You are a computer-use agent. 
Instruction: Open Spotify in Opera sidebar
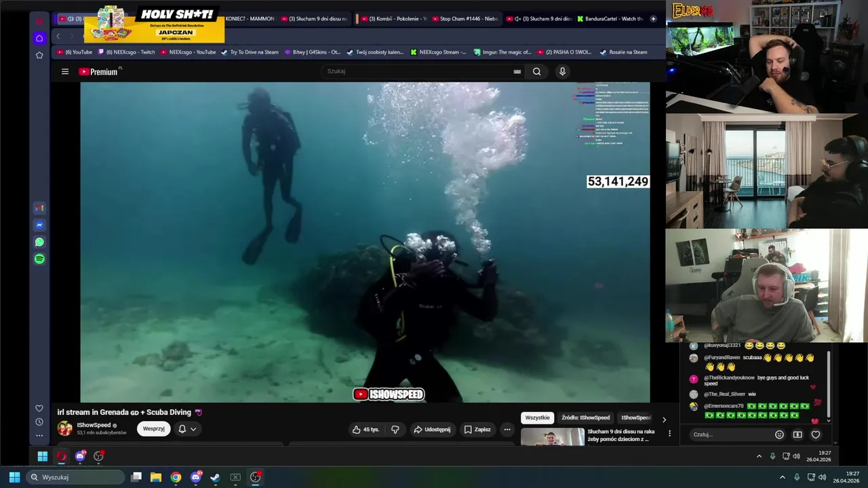click(x=39, y=259)
